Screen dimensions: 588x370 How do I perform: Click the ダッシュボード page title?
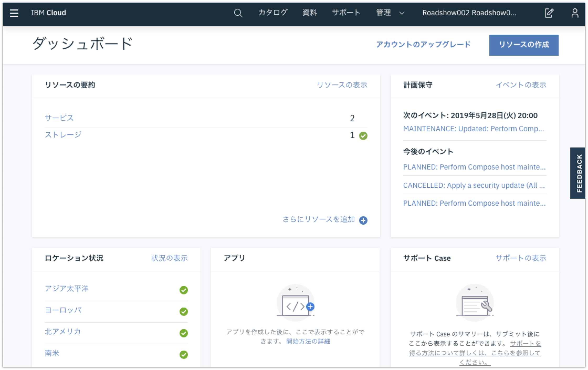(x=82, y=44)
